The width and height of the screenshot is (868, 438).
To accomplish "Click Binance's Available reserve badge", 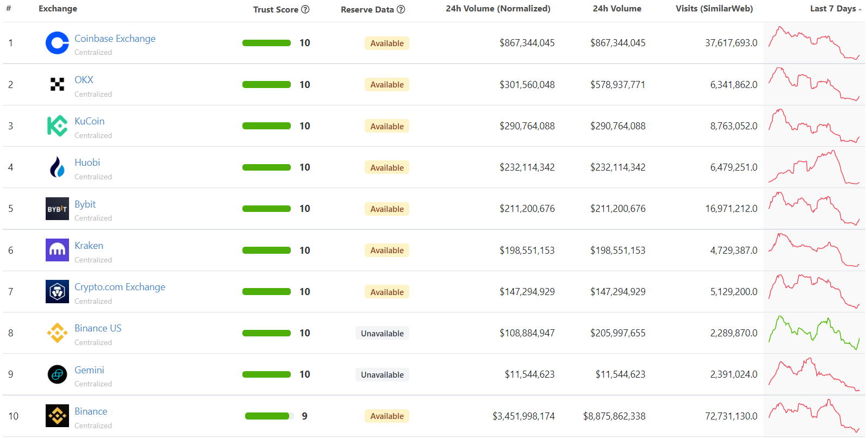I will (x=387, y=416).
